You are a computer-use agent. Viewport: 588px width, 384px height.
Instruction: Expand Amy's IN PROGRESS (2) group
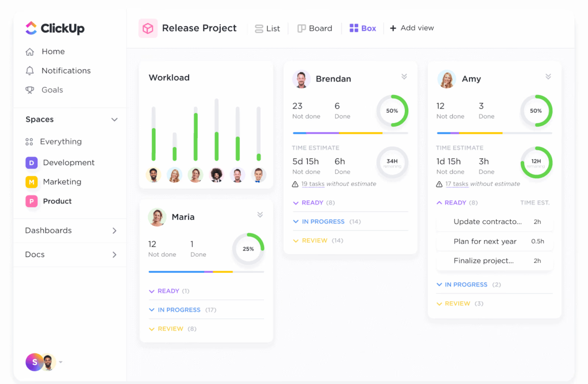click(469, 285)
